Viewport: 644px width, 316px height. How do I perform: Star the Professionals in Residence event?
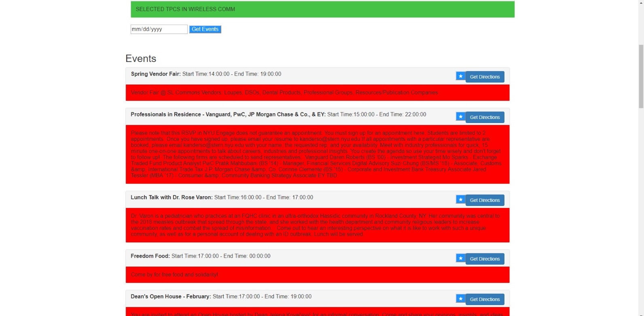click(460, 117)
